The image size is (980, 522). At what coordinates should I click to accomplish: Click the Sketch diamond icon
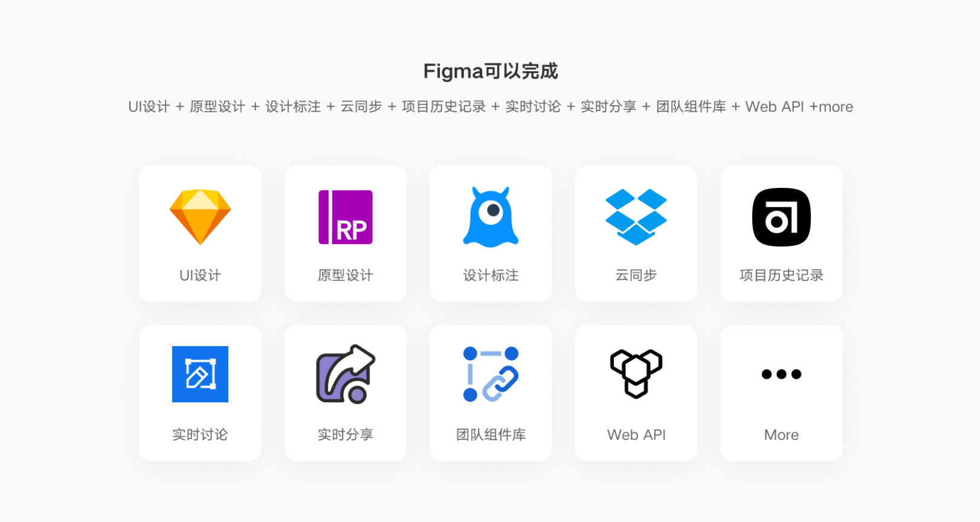200,217
